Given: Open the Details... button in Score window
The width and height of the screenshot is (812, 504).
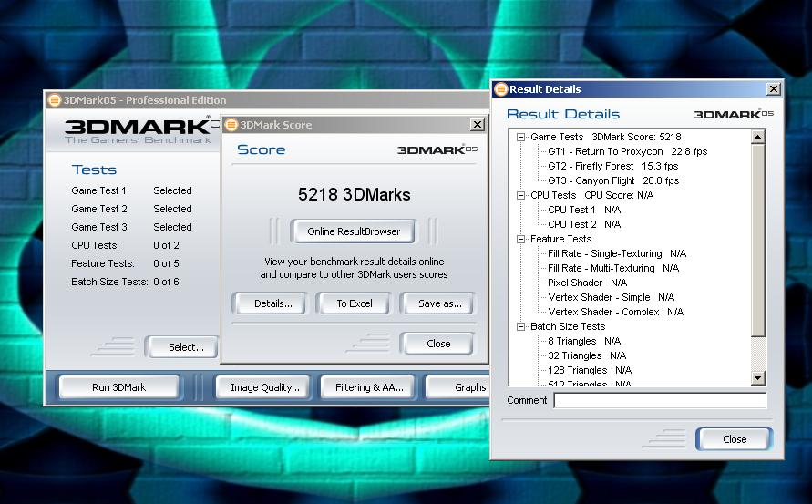Looking at the screenshot, I should 269,303.
